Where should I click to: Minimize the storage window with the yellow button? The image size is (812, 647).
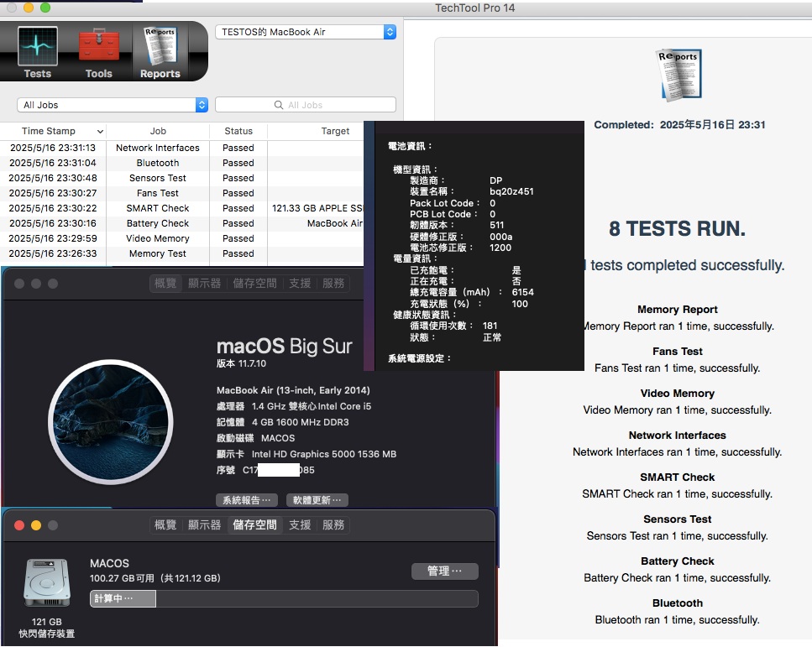pyautogui.click(x=36, y=525)
